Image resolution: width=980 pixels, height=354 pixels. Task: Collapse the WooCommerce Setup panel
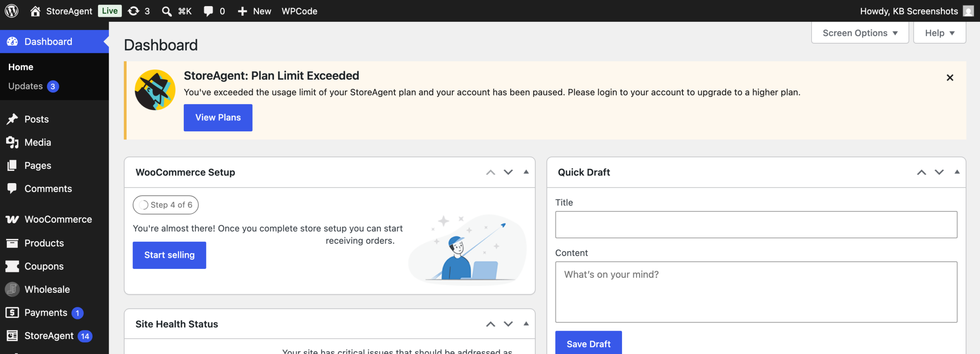click(x=526, y=172)
